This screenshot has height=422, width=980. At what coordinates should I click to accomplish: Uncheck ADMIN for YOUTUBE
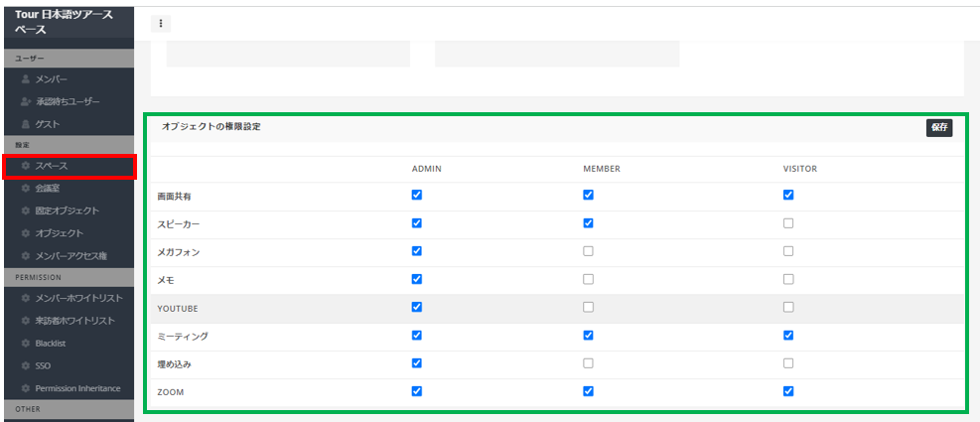pos(417,307)
